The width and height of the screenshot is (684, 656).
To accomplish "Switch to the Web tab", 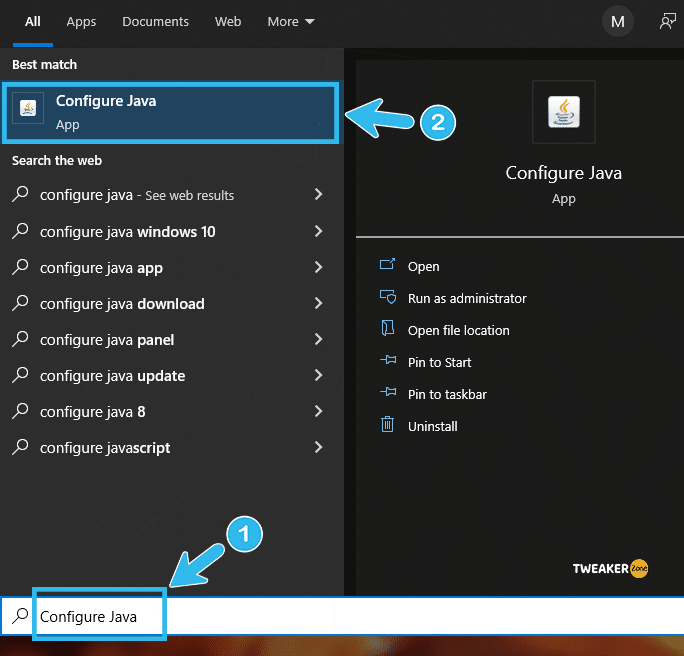I will (228, 22).
